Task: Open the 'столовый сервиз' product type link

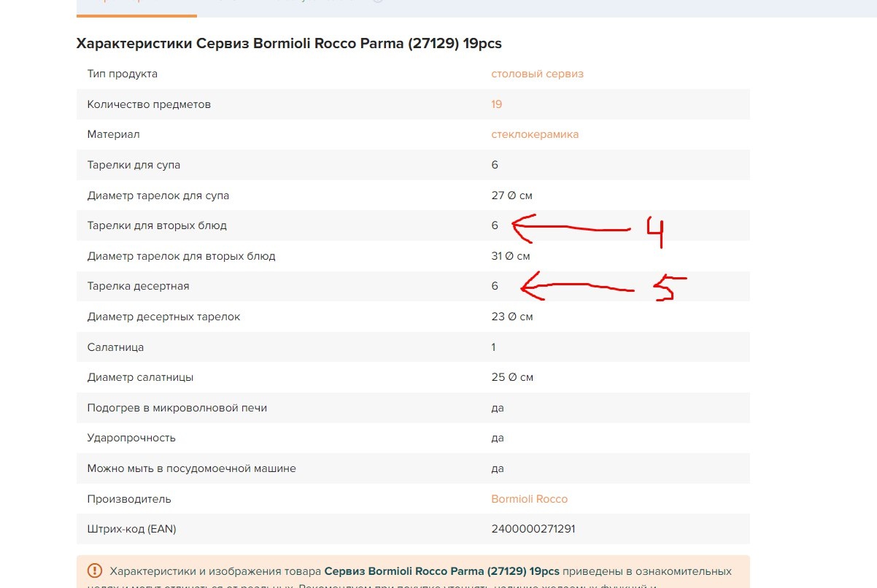Action: click(537, 74)
